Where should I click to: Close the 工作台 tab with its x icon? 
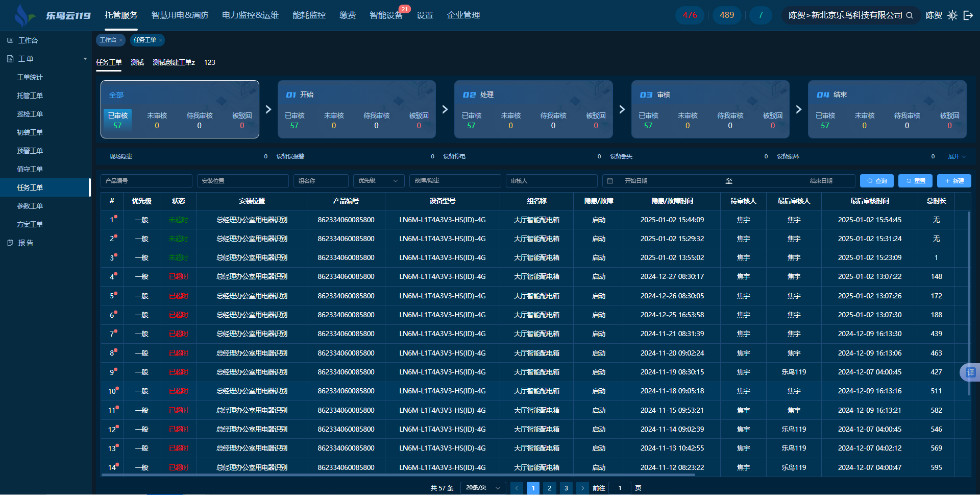[x=121, y=40]
